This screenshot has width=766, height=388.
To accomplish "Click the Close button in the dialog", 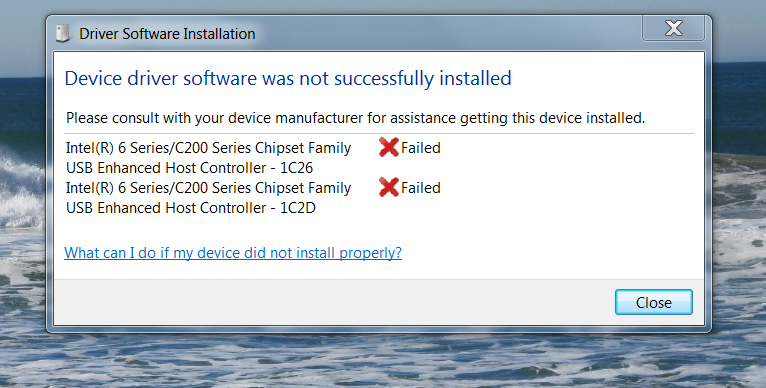I will (x=654, y=302).
